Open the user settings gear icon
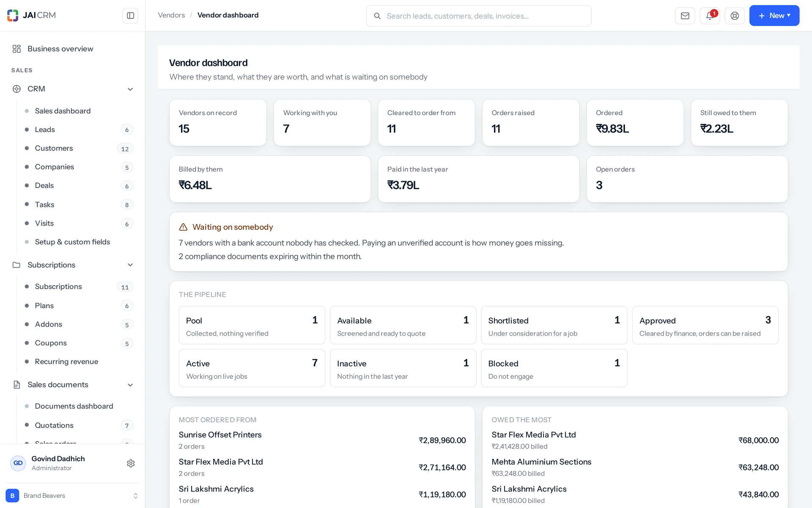Viewport: 812px width, 508px height. pyautogui.click(x=131, y=464)
